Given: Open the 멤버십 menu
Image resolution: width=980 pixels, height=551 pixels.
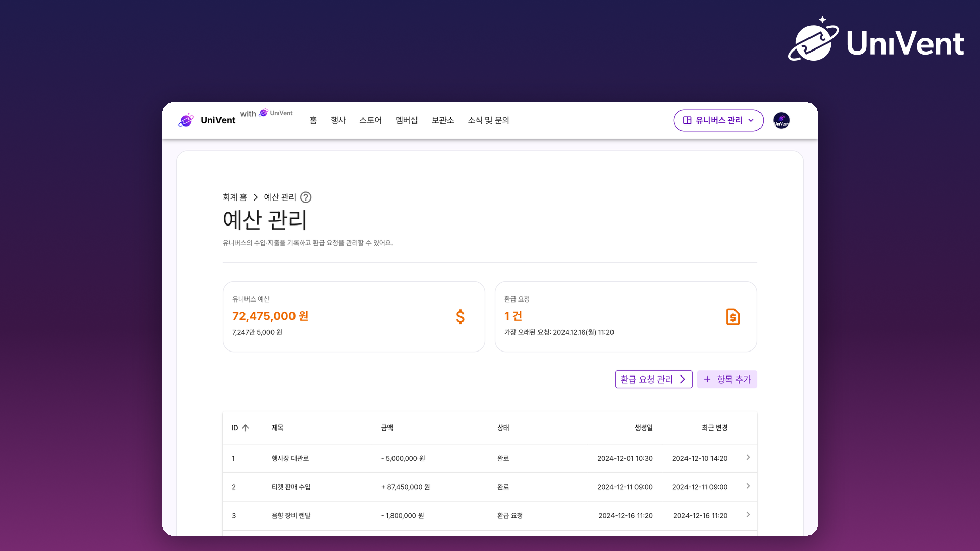Looking at the screenshot, I should click(x=407, y=120).
